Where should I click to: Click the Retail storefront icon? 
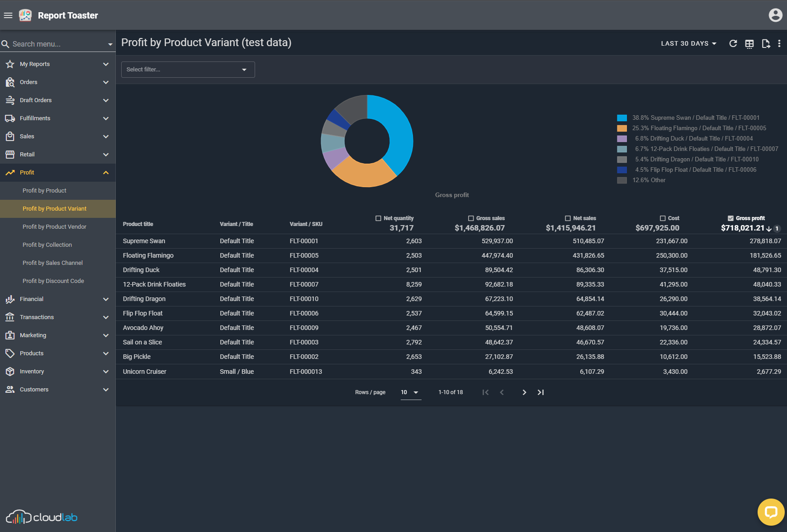click(x=10, y=155)
